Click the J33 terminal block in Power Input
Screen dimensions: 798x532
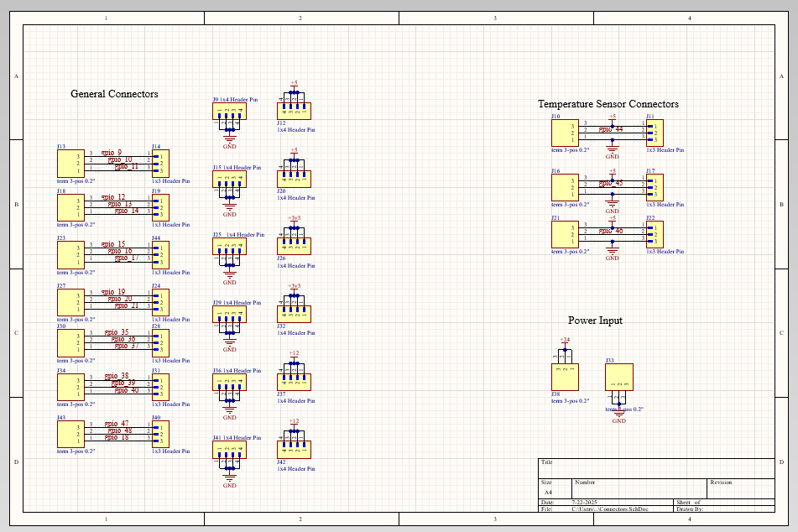tap(618, 375)
